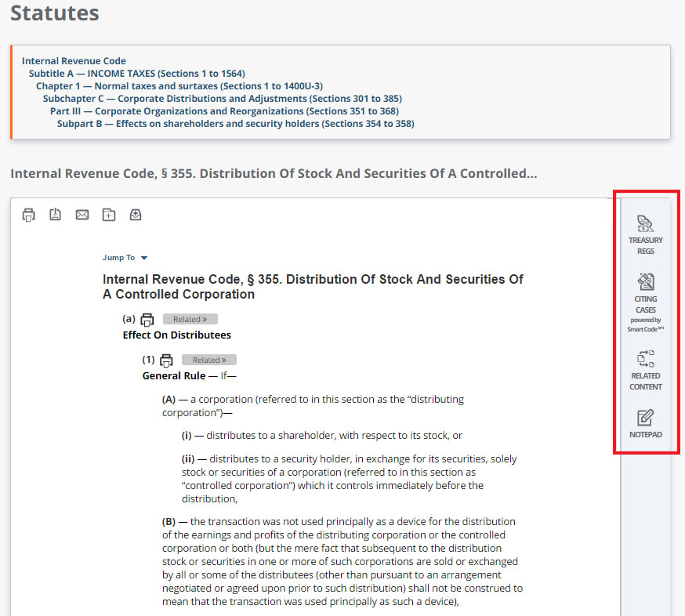This screenshot has width=685, height=616.
Task: Click the save-to-tray icon in the toolbar
Action: tap(136, 215)
